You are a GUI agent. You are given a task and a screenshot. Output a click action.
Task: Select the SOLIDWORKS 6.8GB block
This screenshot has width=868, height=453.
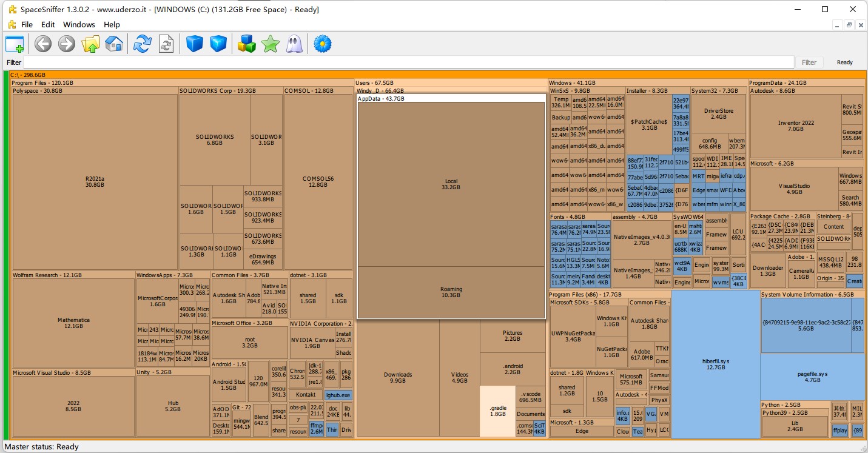[215, 140]
